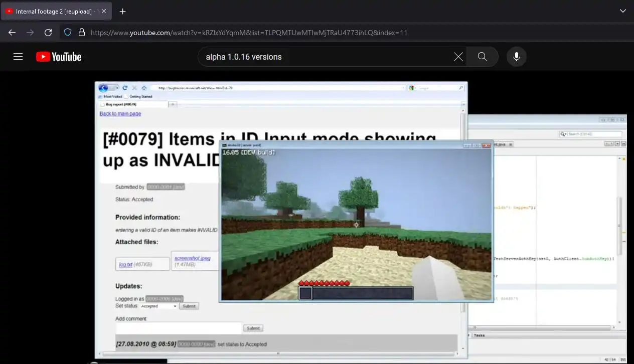Go to YouTube home via logo
The height and width of the screenshot is (364, 634).
click(x=59, y=57)
